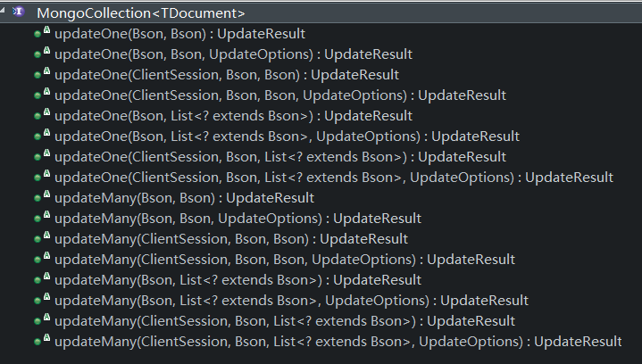Click the MongoCollection interface icon
This screenshot has height=364, width=642.
pos(21,13)
